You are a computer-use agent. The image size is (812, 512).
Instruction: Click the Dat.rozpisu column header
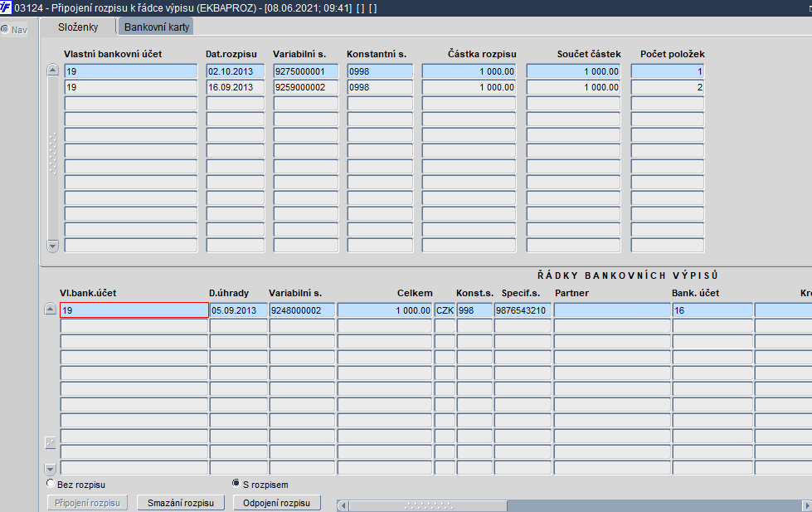231,54
